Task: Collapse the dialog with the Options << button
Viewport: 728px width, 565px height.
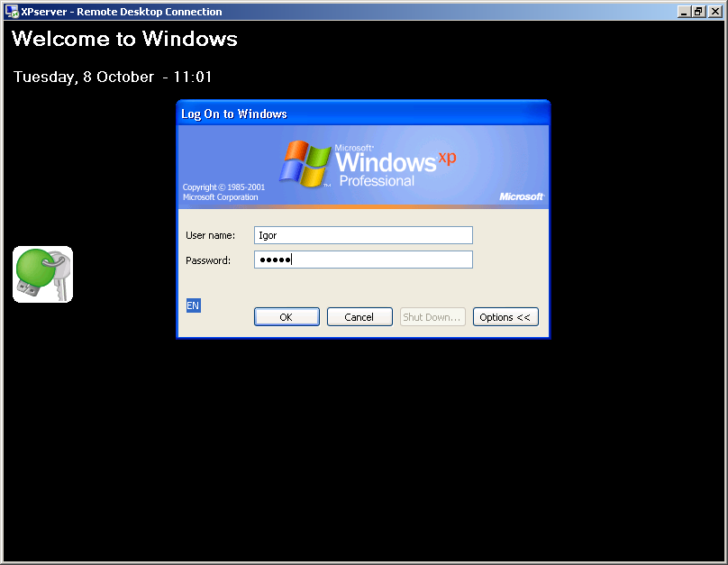Action: click(x=505, y=316)
